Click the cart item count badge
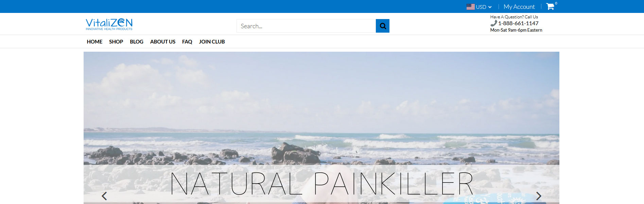This screenshot has width=644, height=204. pyautogui.click(x=556, y=3)
